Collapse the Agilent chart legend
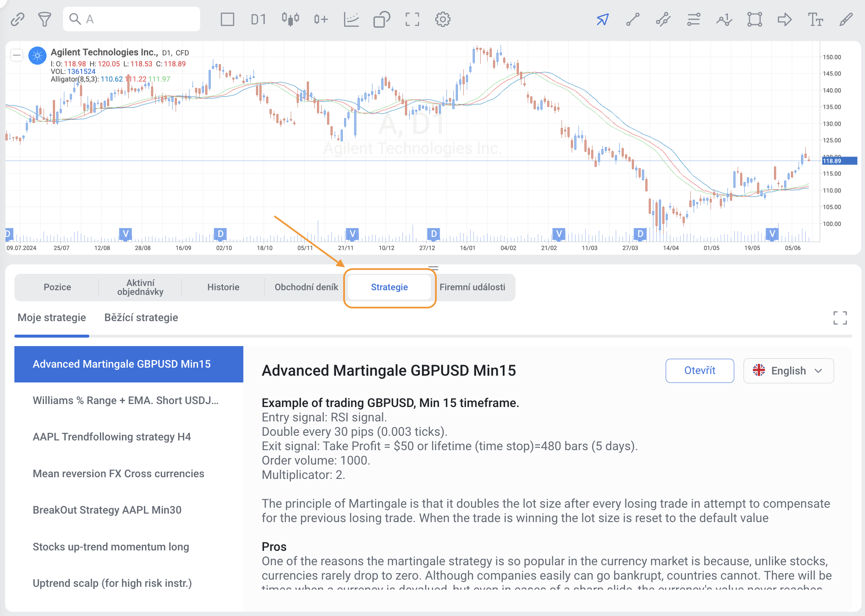 [17, 55]
